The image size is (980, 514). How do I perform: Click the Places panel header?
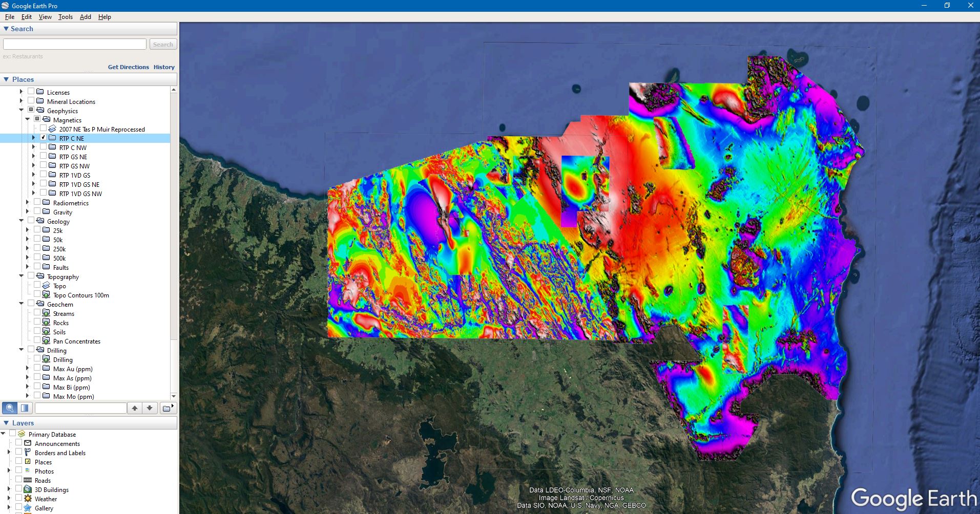[x=89, y=79]
